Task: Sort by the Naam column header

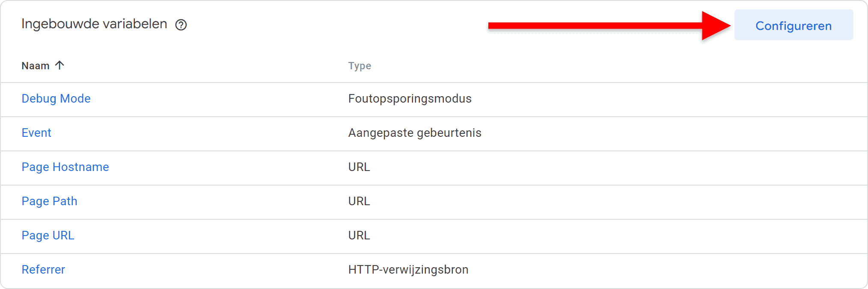Action: pos(36,66)
